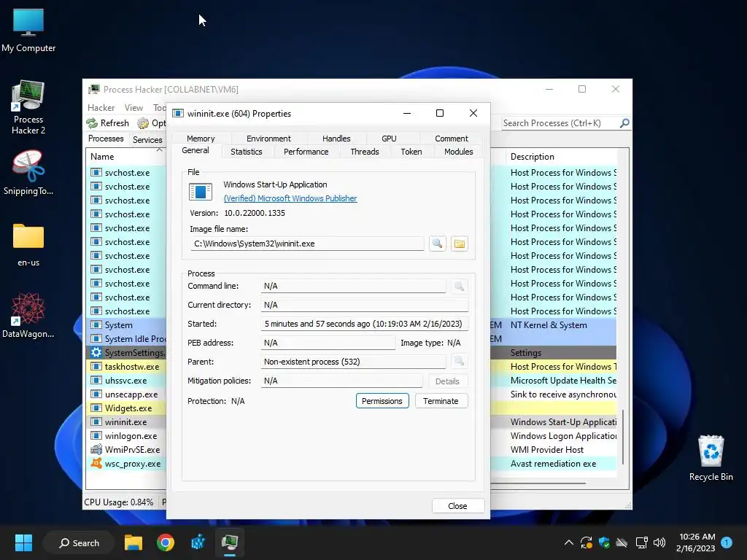Viewport: 747px width, 560px height.
Task: Switch to Services tab in Process Hacker
Action: pyautogui.click(x=147, y=139)
